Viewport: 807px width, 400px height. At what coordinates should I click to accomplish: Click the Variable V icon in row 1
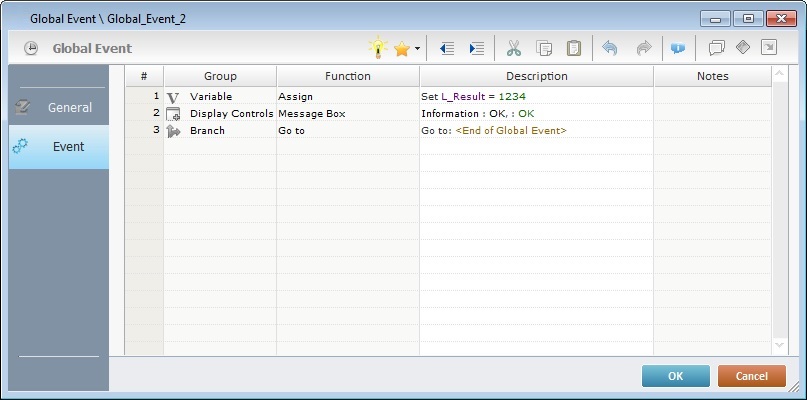tap(173, 97)
